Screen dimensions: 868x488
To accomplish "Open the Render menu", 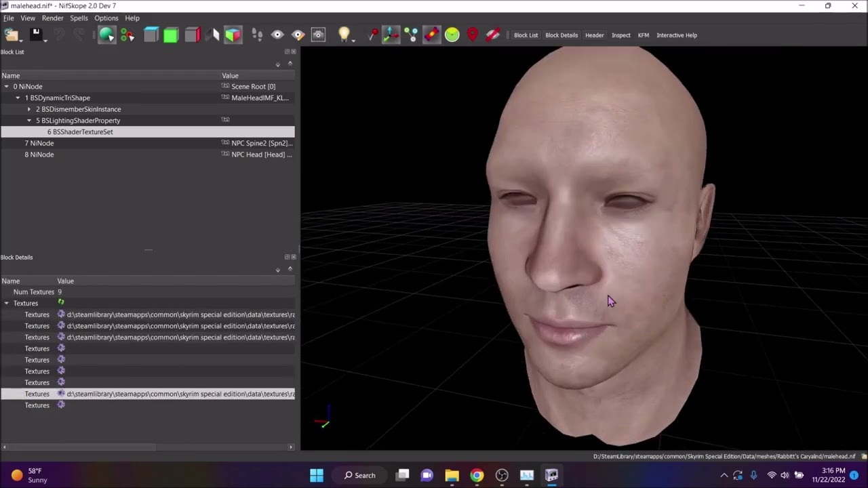I will (53, 18).
